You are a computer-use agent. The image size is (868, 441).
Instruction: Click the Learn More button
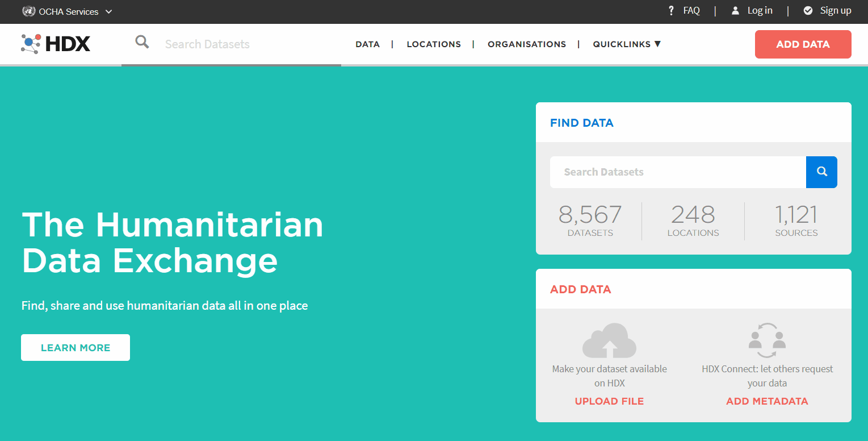point(76,348)
